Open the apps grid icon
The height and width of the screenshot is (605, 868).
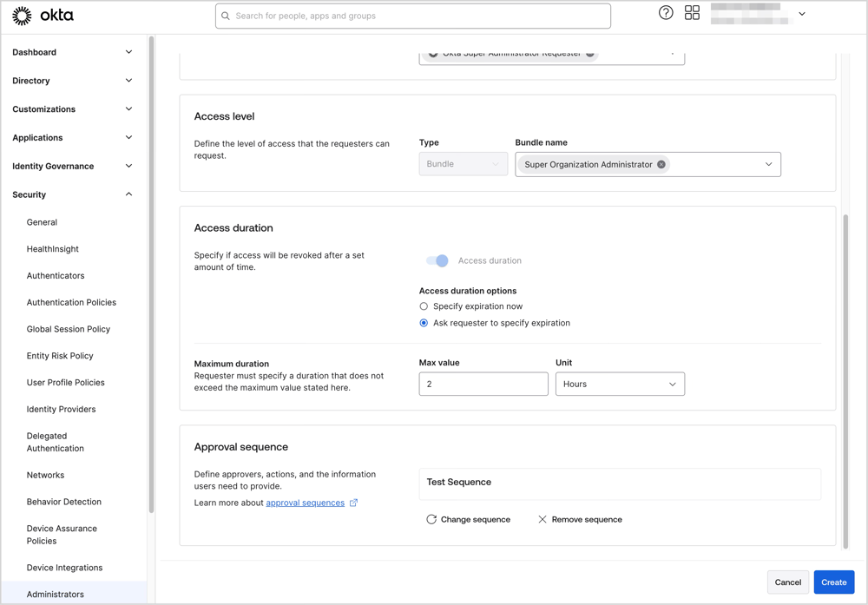[692, 13]
